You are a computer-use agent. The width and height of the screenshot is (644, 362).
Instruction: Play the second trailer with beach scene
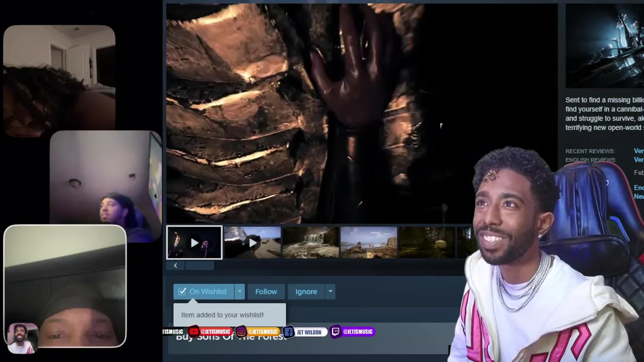(x=252, y=243)
